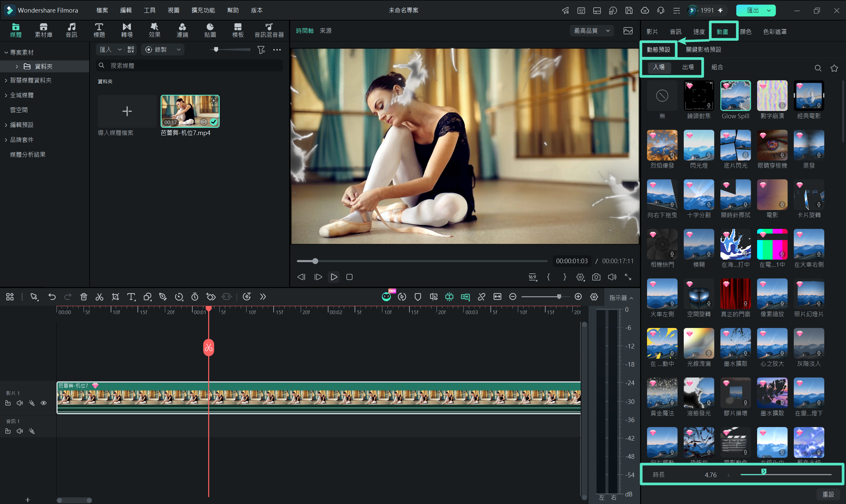Open the 素材庫 stock media panel
This screenshot has height=504, width=846.
pyautogui.click(x=44, y=30)
